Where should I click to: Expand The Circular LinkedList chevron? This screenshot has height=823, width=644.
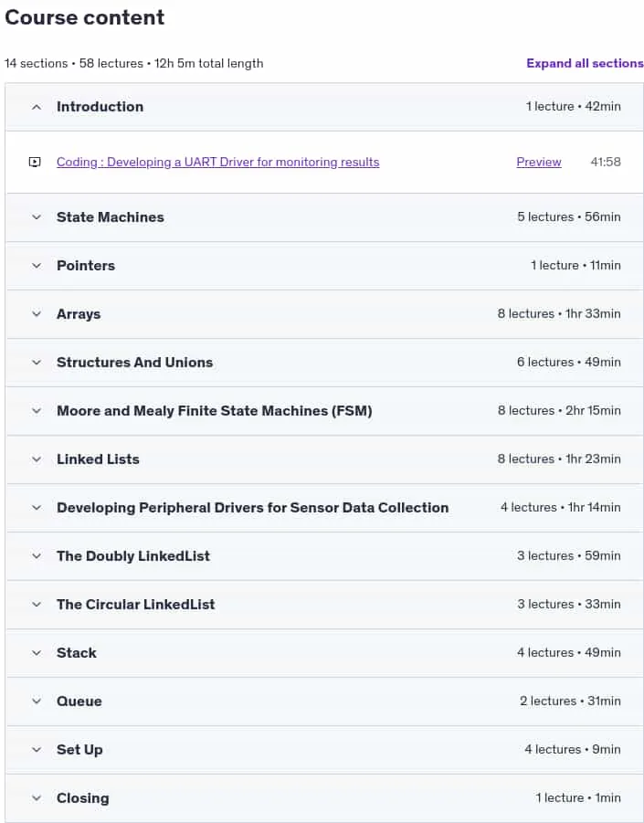coord(37,604)
